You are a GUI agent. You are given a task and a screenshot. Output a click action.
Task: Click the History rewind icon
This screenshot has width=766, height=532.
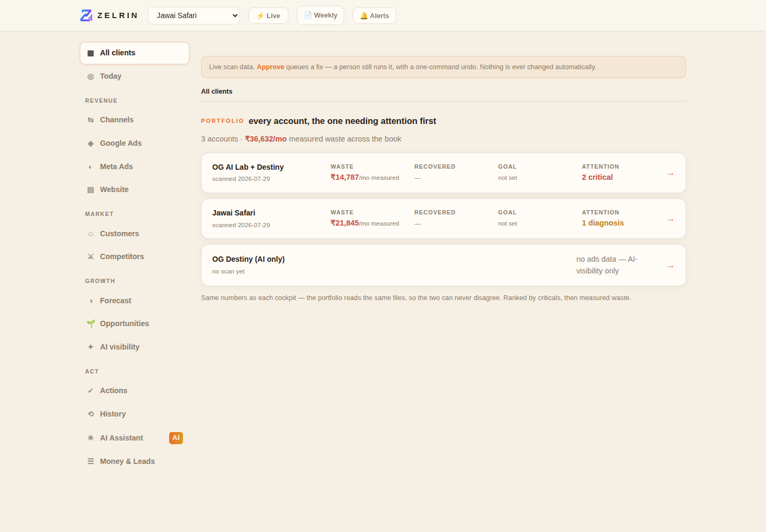coord(90,414)
